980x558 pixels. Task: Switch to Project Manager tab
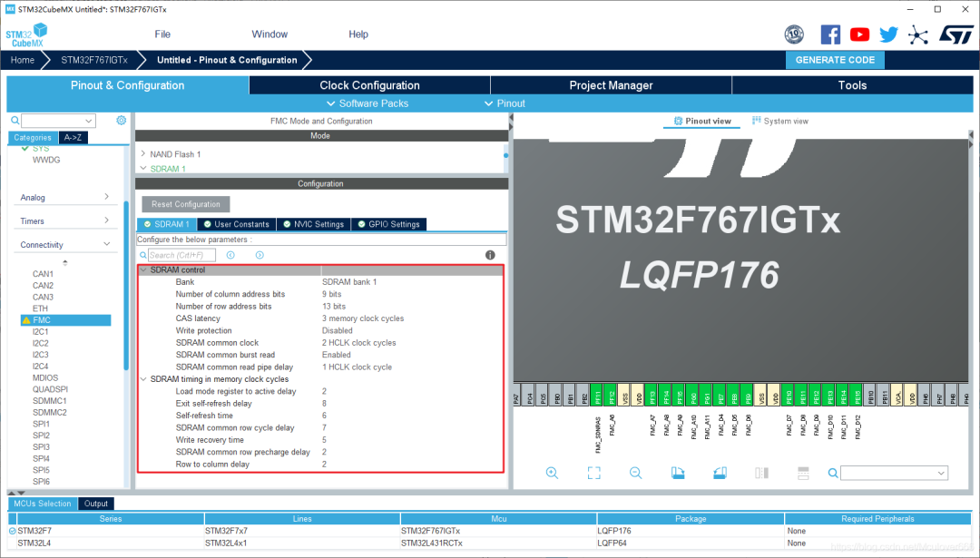611,85
